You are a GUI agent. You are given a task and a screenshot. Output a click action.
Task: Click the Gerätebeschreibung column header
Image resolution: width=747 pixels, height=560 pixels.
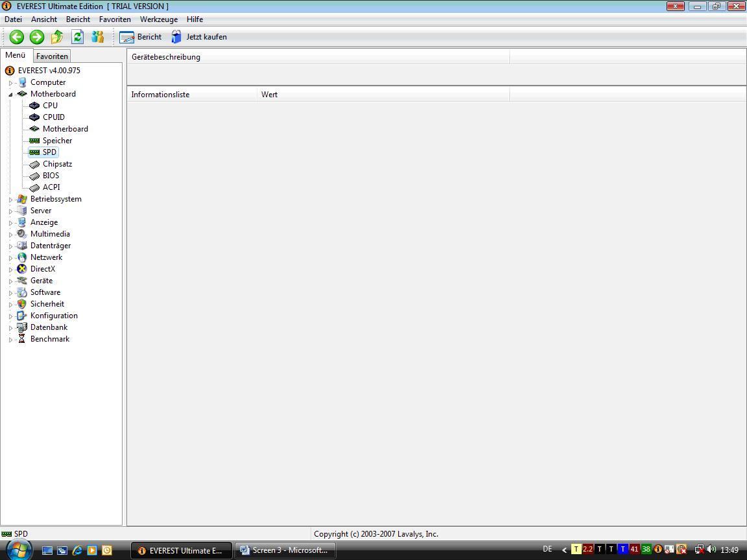click(318, 57)
